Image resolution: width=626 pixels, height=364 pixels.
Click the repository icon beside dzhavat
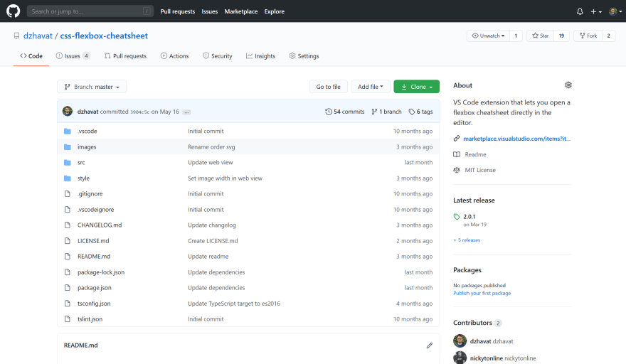coord(16,36)
